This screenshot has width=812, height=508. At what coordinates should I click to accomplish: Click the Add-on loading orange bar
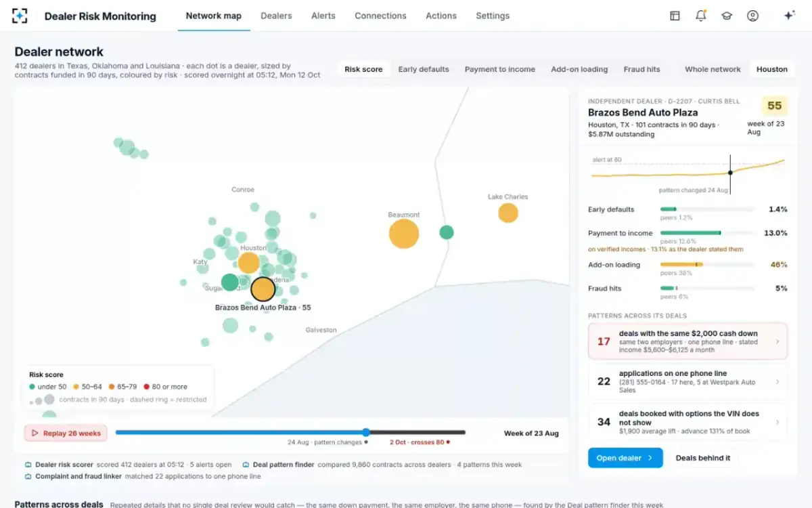[681, 264]
